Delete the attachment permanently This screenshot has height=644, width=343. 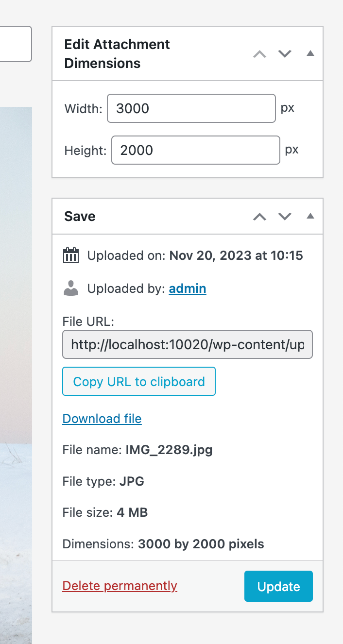[120, 586]
